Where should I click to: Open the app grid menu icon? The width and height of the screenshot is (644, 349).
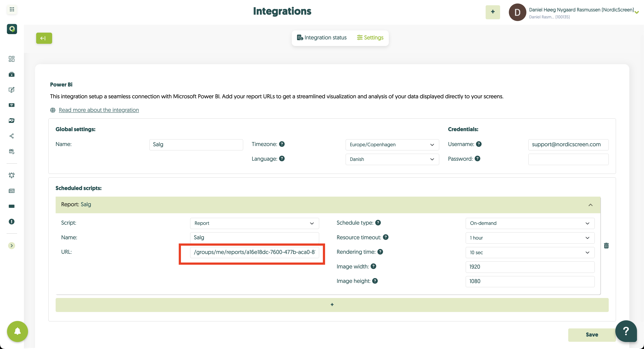(x=12, y=9)
